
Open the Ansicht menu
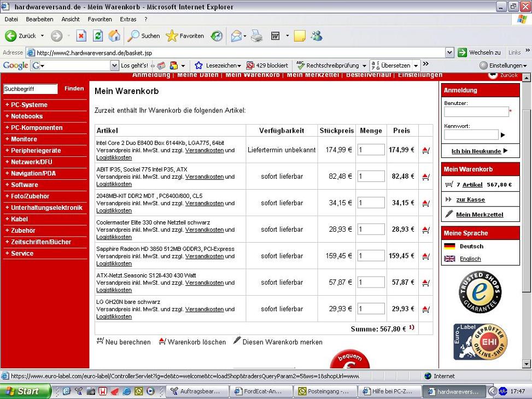coord(71,19)
